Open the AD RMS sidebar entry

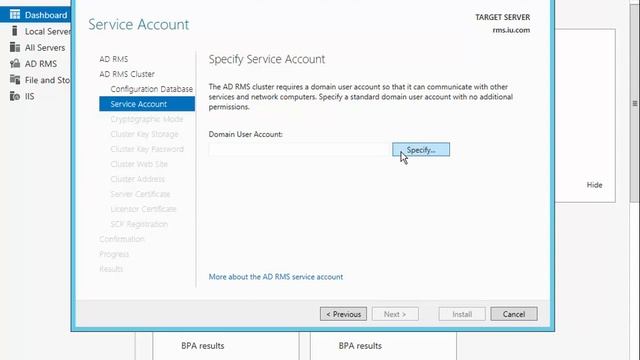[x=41, y=64]
